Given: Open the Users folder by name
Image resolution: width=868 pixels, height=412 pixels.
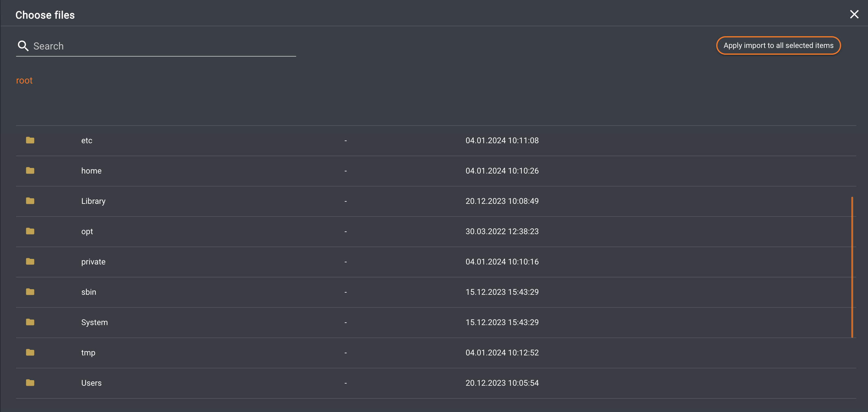Looking at the screenshot, I should (91, 383).
